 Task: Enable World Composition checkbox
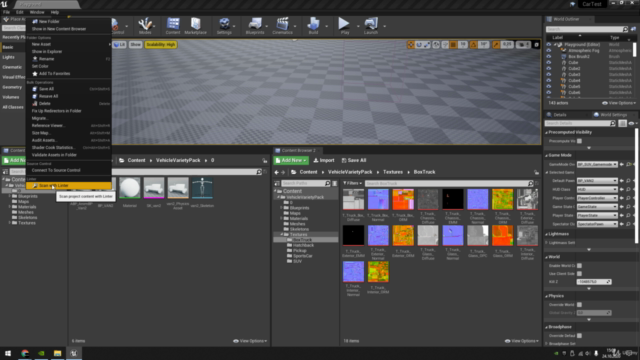tap(579, 266)
